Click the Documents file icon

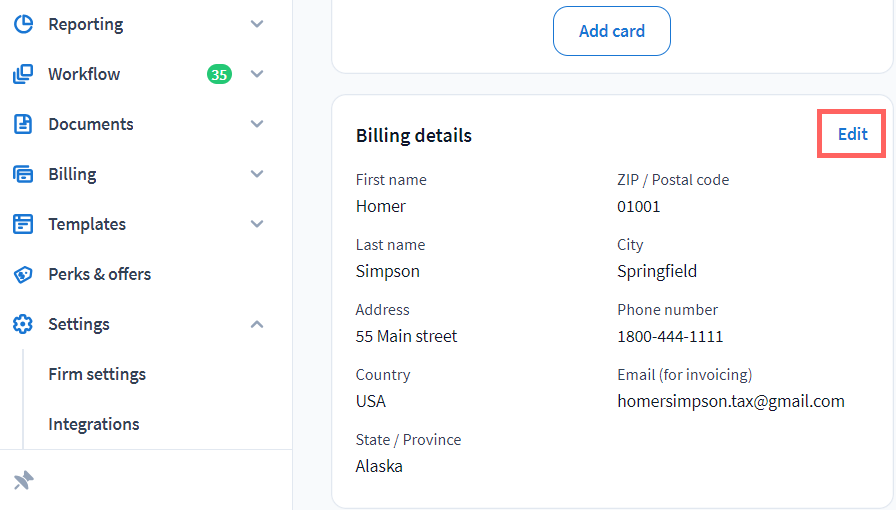click(x=23, y=124)
